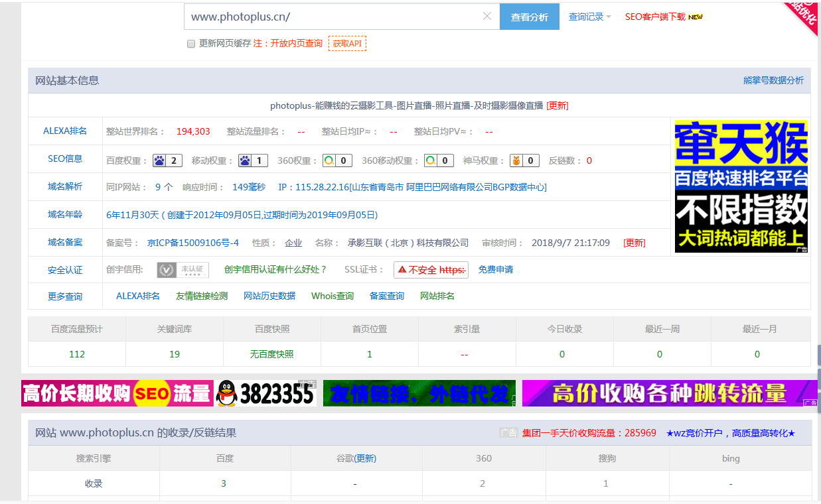Click 开放内页查询 note link
This screenshot has height=504, width=821.
(296, 43)
